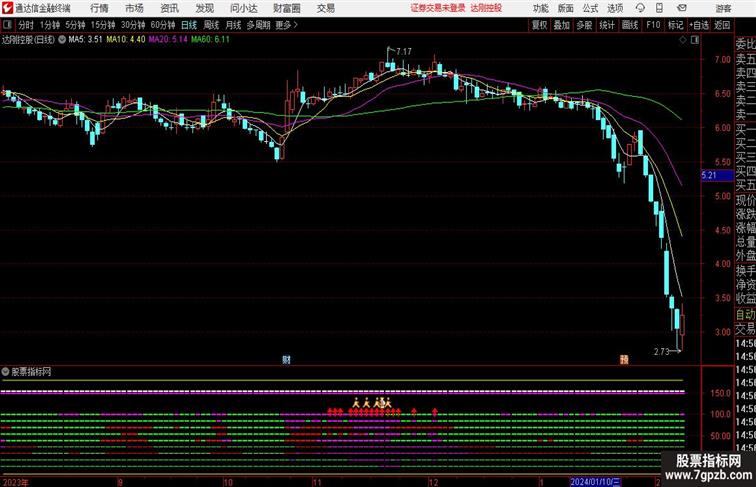
Task: Click the MA10: 4.40 indicator value
Action: point(126,40)
